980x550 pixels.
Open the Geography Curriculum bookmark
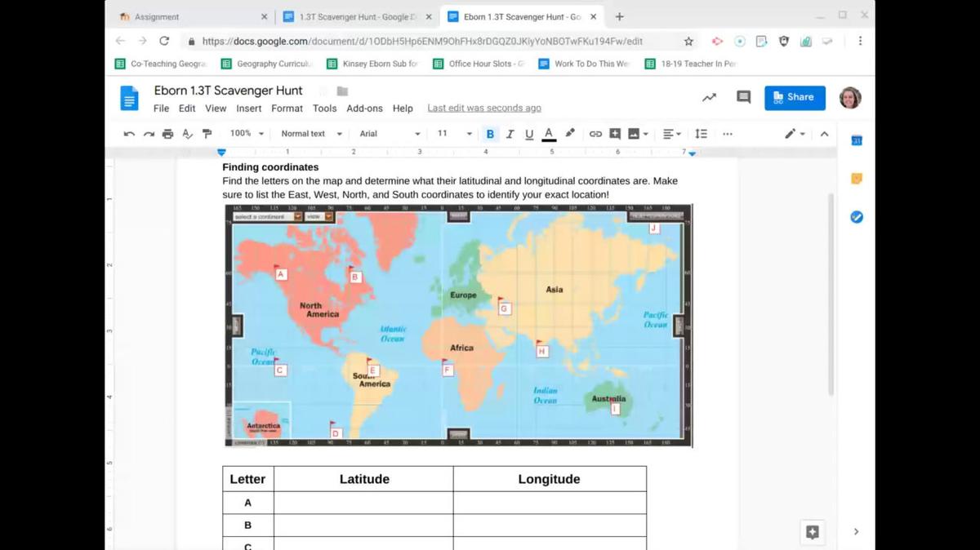[266, 64]
